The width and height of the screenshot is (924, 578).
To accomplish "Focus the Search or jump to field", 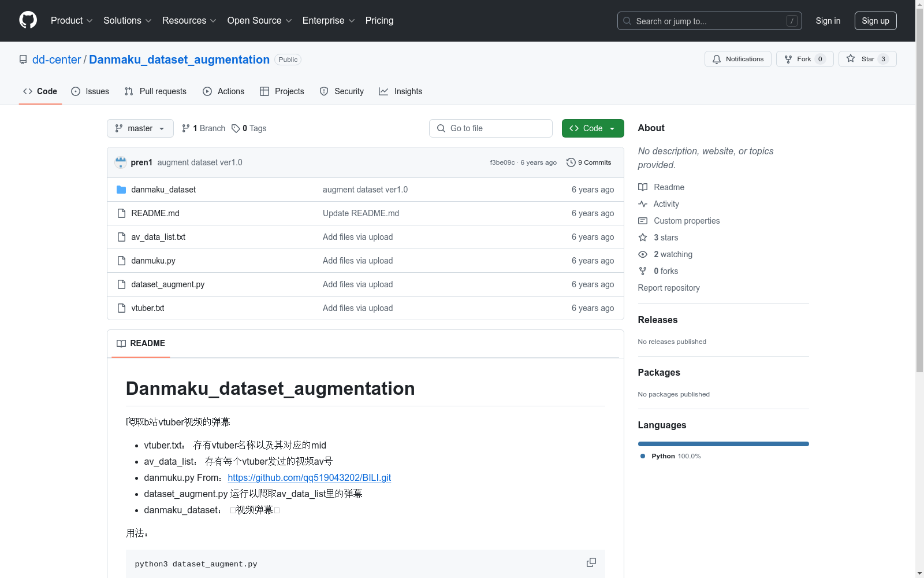I will [710, 21].
